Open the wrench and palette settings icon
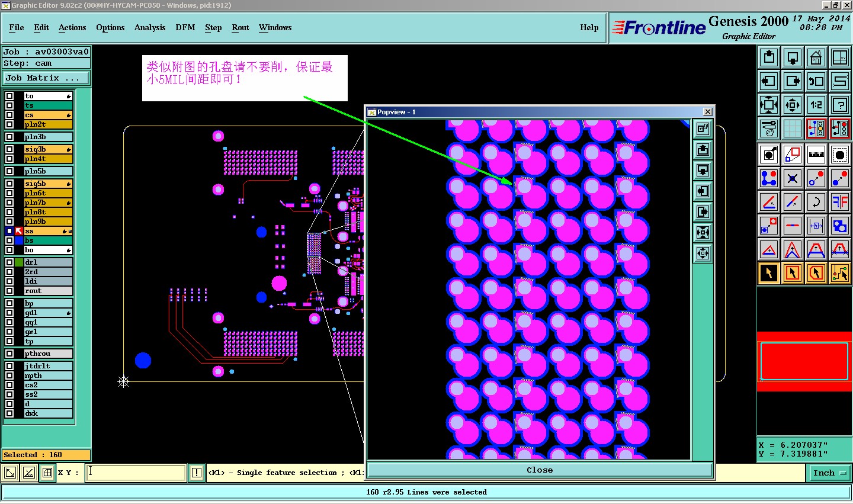 (769, 129)
